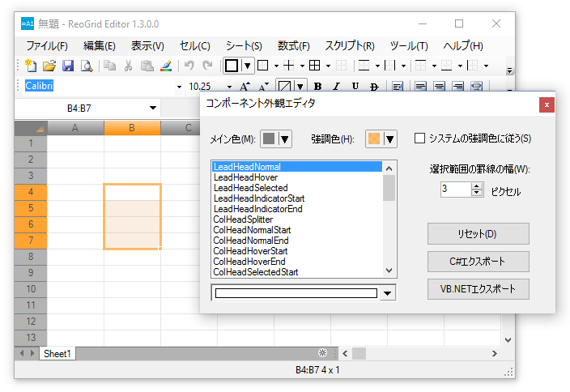Click the Cut scissors icon
This screenshot has height=392, width=570.
click(128, 66)
